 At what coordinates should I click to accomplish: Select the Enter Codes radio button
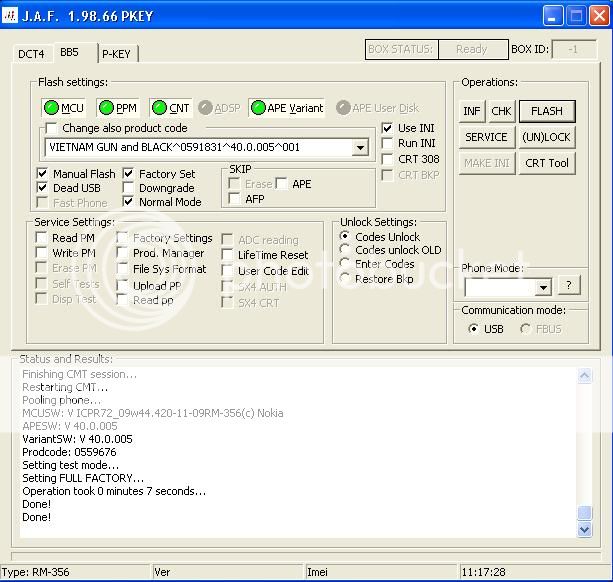(x=346, y=264)
